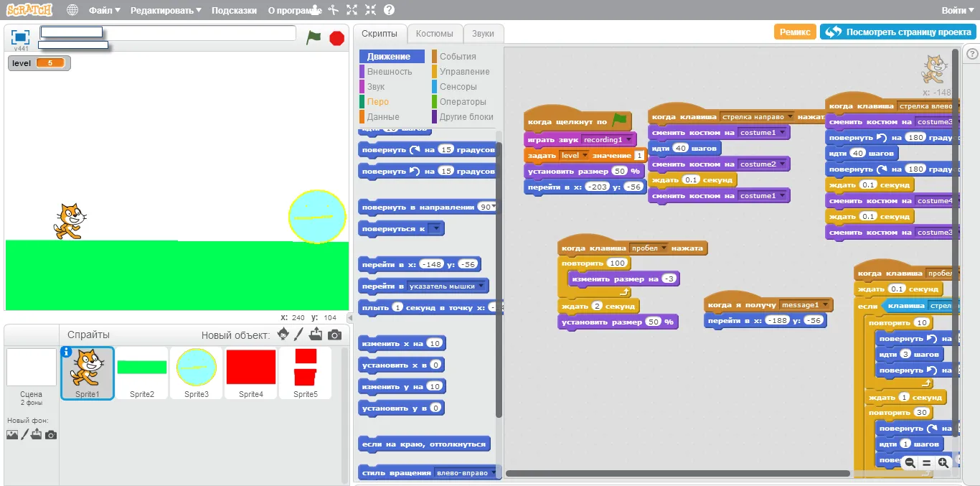The width and height of the screenshot is (980, 486).
Task: Switch stage to full screen mode
Action: [x=20, y=37]
